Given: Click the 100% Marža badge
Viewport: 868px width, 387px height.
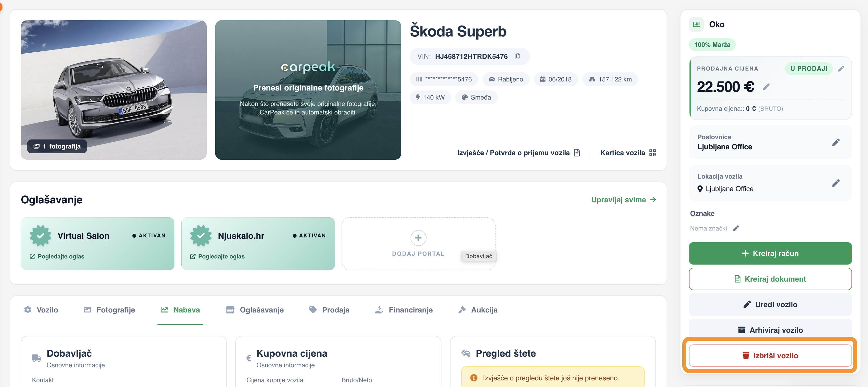Looking at the screenshot, I should (712, 45).
